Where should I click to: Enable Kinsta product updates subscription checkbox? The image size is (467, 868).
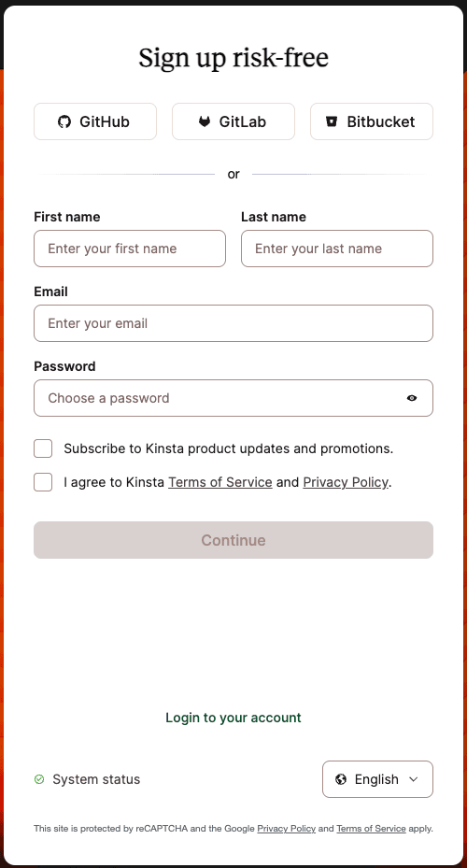[x=43, y=448]
